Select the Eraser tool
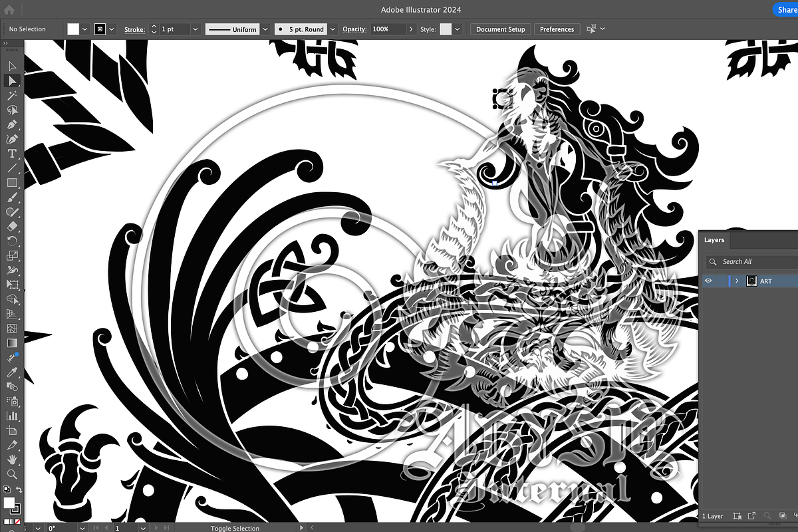The width and height of the screenshot is (798, 532). (12, 226)
